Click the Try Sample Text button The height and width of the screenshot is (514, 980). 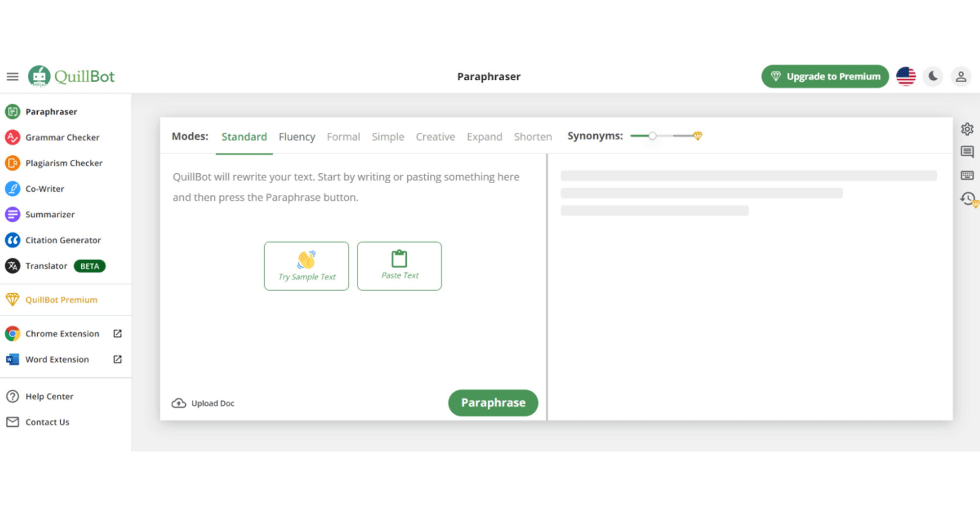pyautogui.click(x=306, y=266)
